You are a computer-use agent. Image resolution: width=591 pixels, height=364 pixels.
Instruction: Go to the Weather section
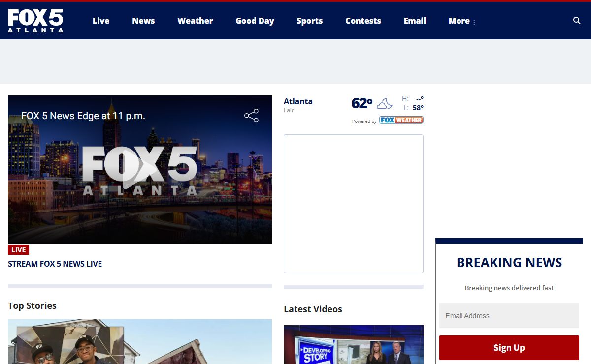tap(195, 21)
